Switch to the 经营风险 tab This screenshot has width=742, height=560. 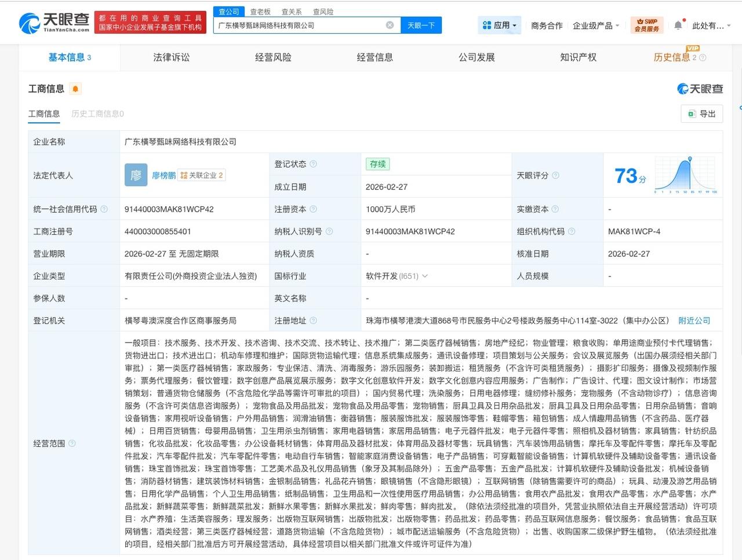(273, 57)
